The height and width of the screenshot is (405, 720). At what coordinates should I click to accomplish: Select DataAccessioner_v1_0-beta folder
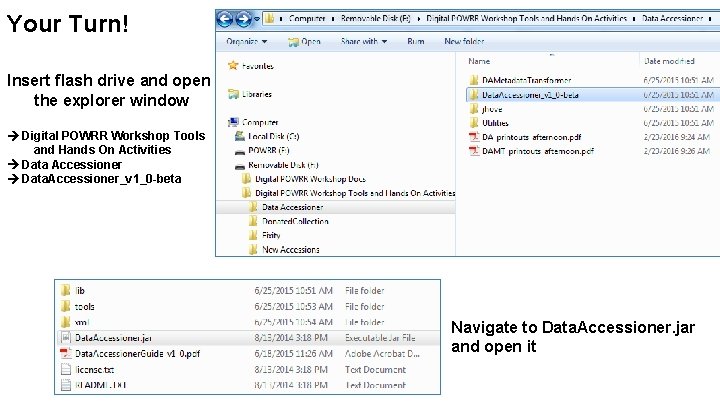pyautogui.click(x=530, y=95)
